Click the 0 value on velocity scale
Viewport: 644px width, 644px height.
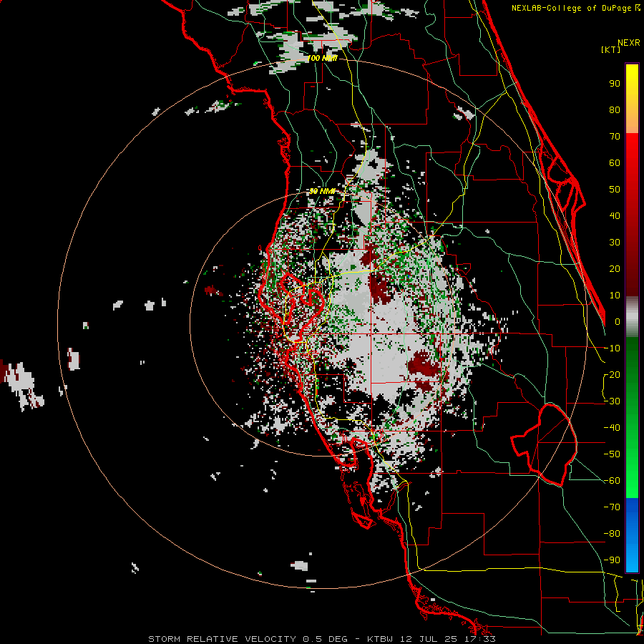pos(618,322)
